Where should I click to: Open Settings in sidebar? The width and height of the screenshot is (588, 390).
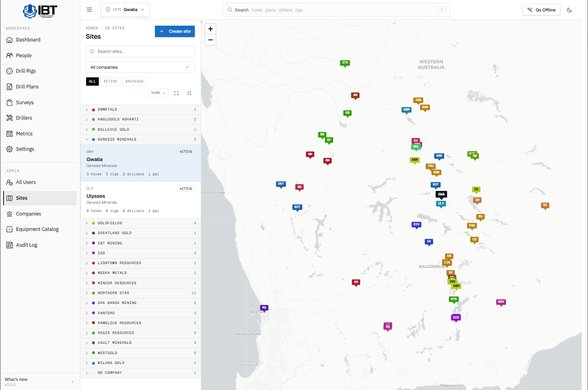coord(40,149)
